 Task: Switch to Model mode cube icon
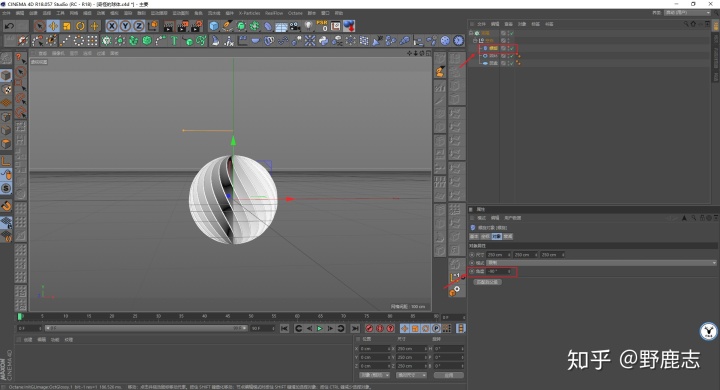pos(6,75)
